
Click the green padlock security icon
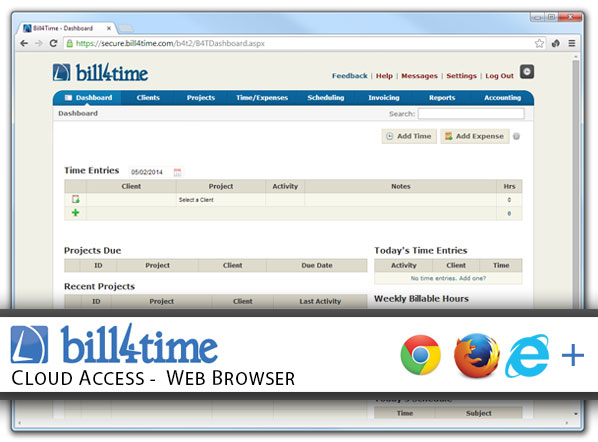tap(69, 43)
